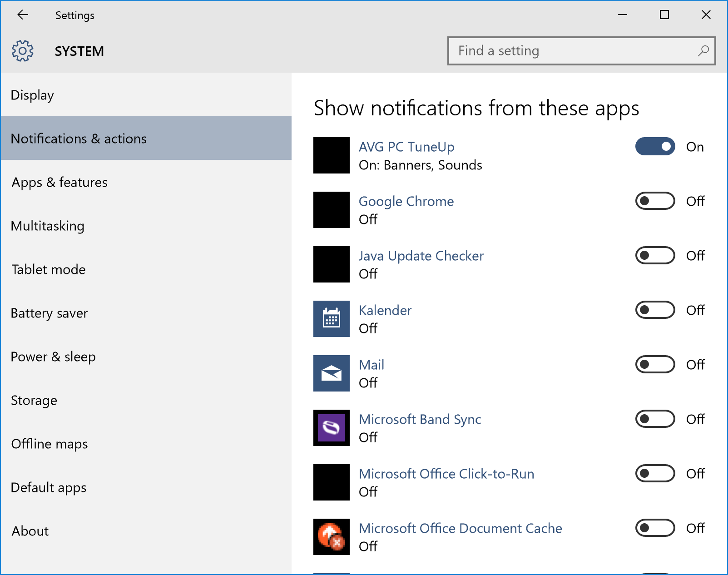Click the search magnifier icon
The image size is (728, 575).
coord(703,51)
